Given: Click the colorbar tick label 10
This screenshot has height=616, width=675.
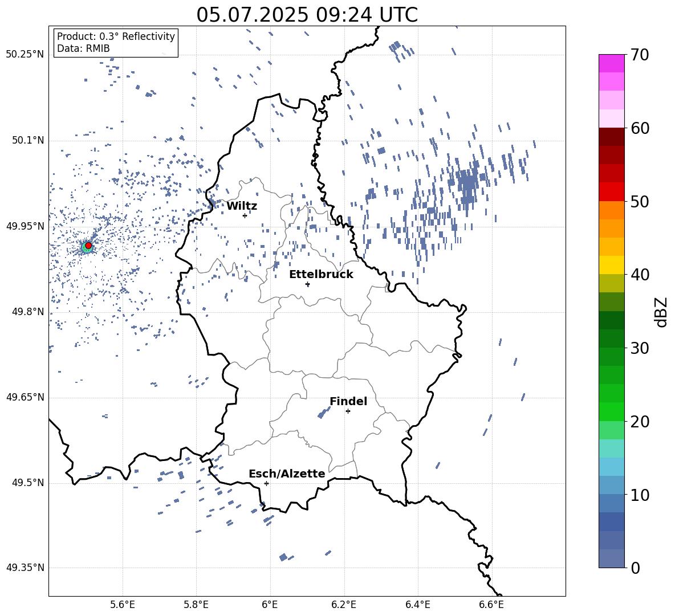Looking at the screenshot, I should [640, 495].
